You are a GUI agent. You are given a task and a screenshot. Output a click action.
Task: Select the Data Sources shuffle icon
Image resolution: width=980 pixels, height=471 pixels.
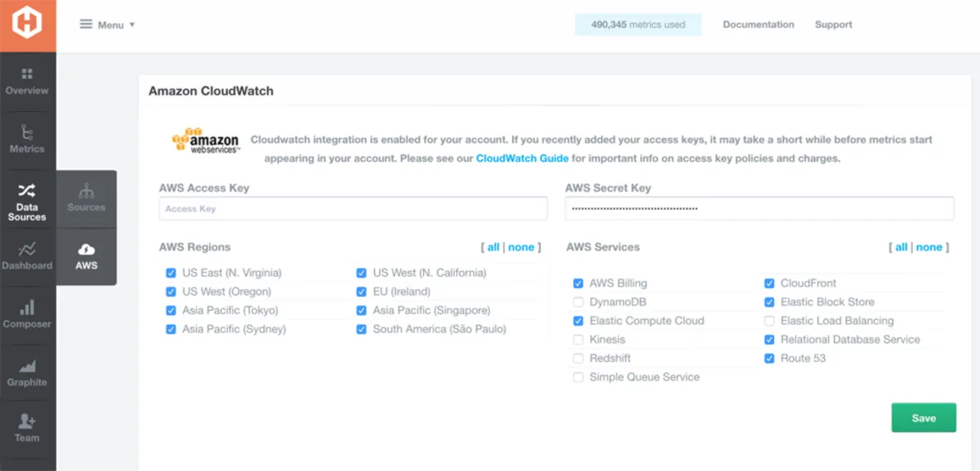[27, 191]
